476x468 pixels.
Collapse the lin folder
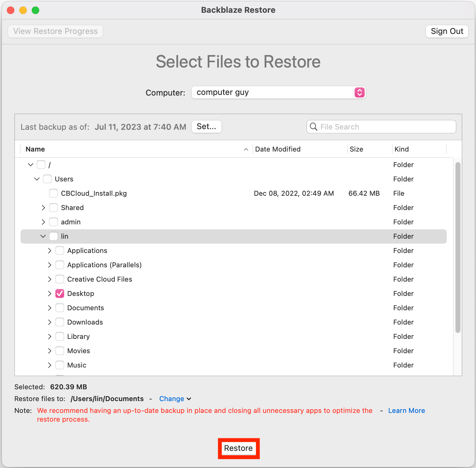pos(43,236)
